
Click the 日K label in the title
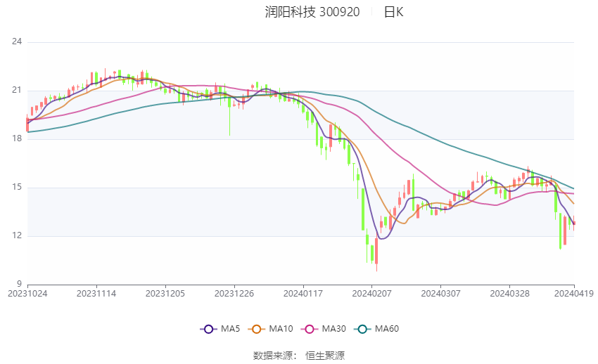pos(393,12)
